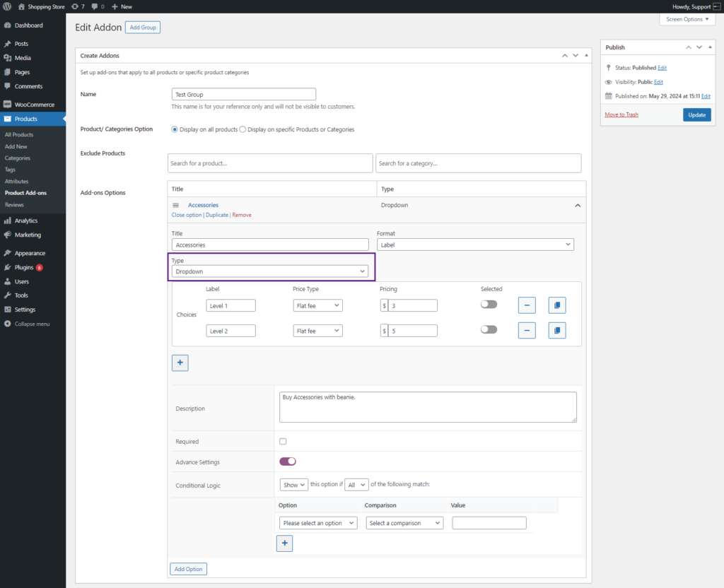The image size is (724, 588).
Task: Click the red Remove option link
Action: click(242, 215)
